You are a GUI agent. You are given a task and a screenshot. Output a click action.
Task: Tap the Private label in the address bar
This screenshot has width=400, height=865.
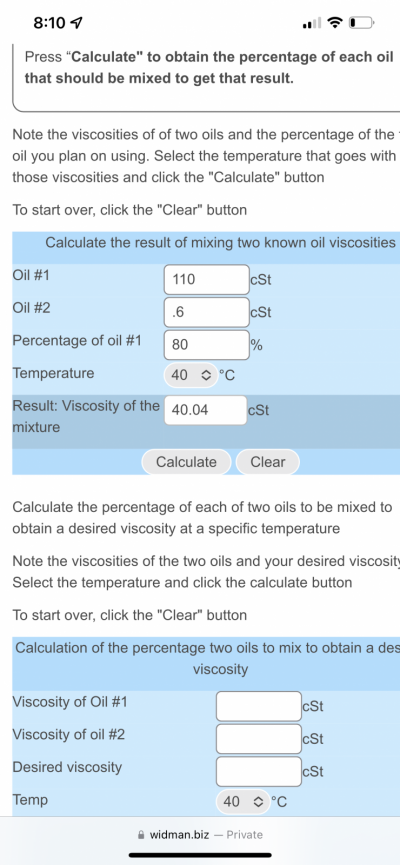click(x=244, y=835)
